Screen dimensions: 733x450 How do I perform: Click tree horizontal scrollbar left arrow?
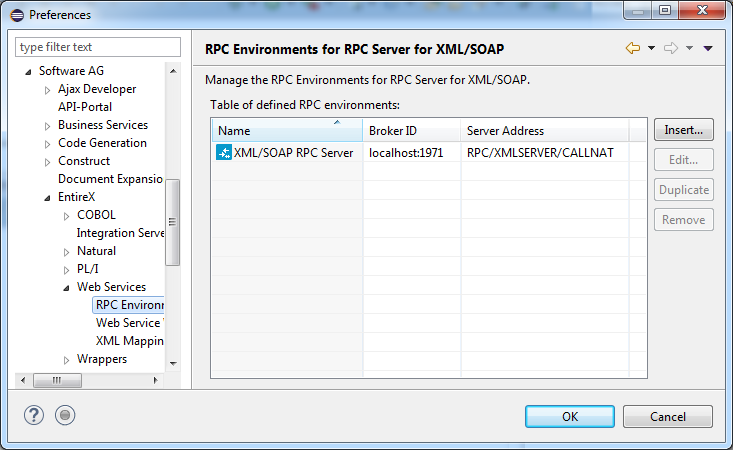click(23, 380)
